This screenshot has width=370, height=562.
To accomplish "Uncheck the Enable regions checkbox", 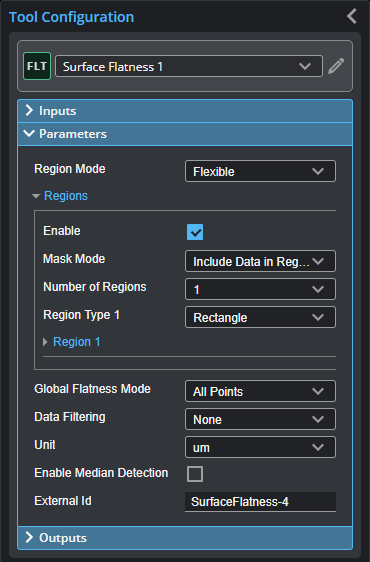I will (x=195, y=232).
